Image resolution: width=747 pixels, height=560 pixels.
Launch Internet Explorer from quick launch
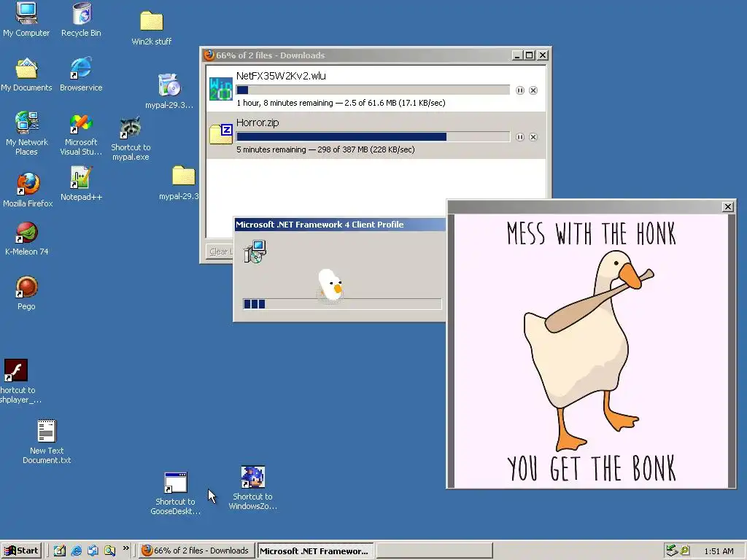click(x=76, y=551)
